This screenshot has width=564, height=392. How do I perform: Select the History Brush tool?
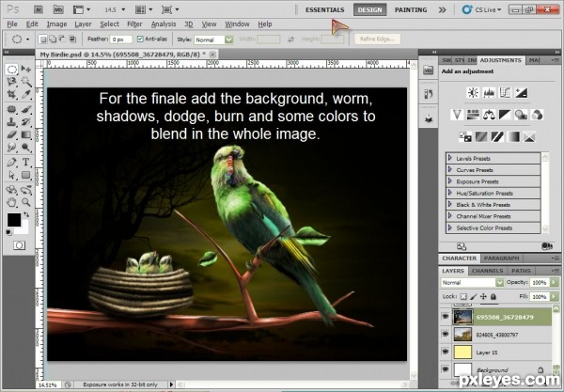click(26, 122)
